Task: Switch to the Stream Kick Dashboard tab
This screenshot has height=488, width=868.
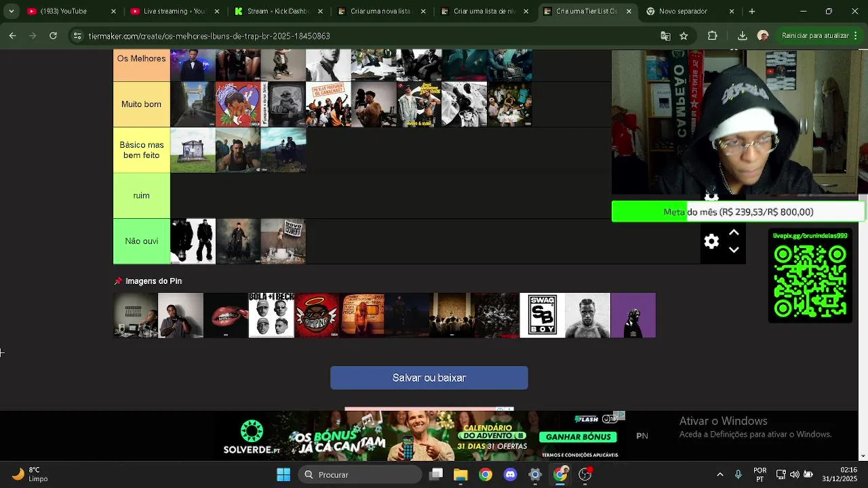Action: pos(277,12)
